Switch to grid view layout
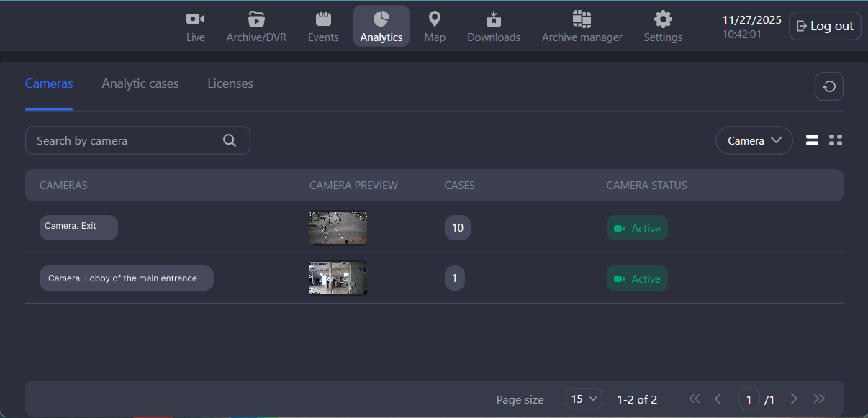 pyautogui.click(x=836, y=140)
